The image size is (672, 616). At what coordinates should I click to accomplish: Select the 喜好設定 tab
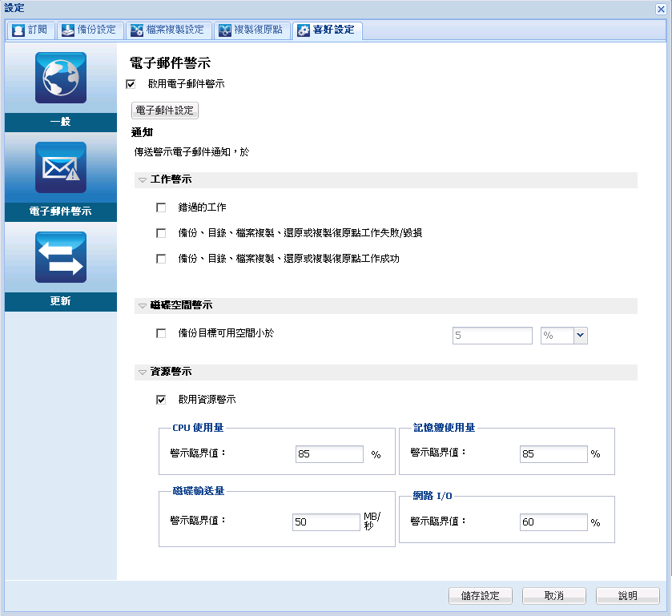pyautogui.click(x=328, y=30)
